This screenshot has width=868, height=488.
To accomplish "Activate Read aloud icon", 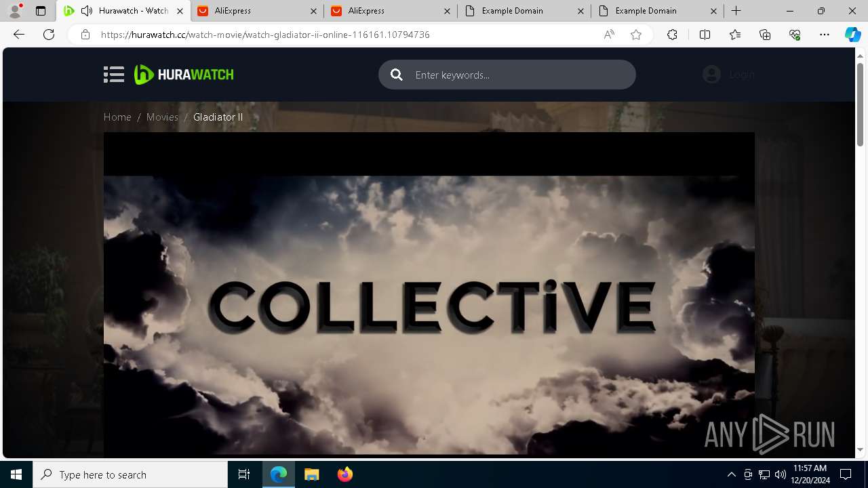I will 609,35.
